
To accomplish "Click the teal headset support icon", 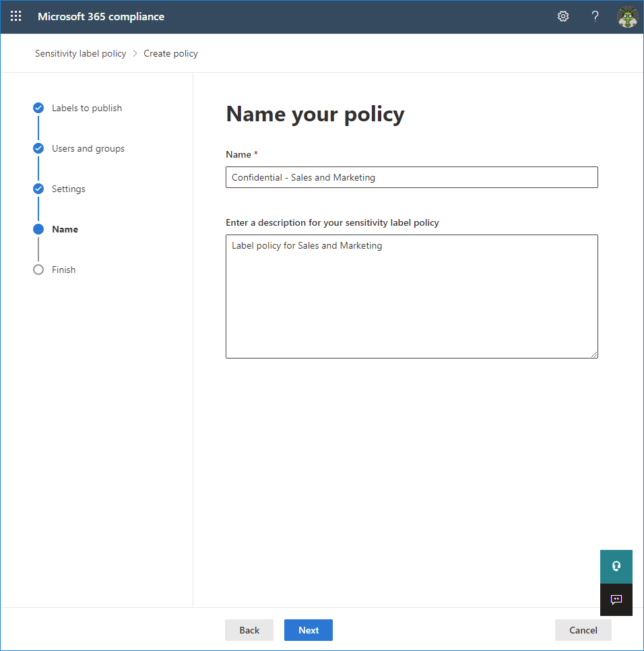I will point(616,566).
